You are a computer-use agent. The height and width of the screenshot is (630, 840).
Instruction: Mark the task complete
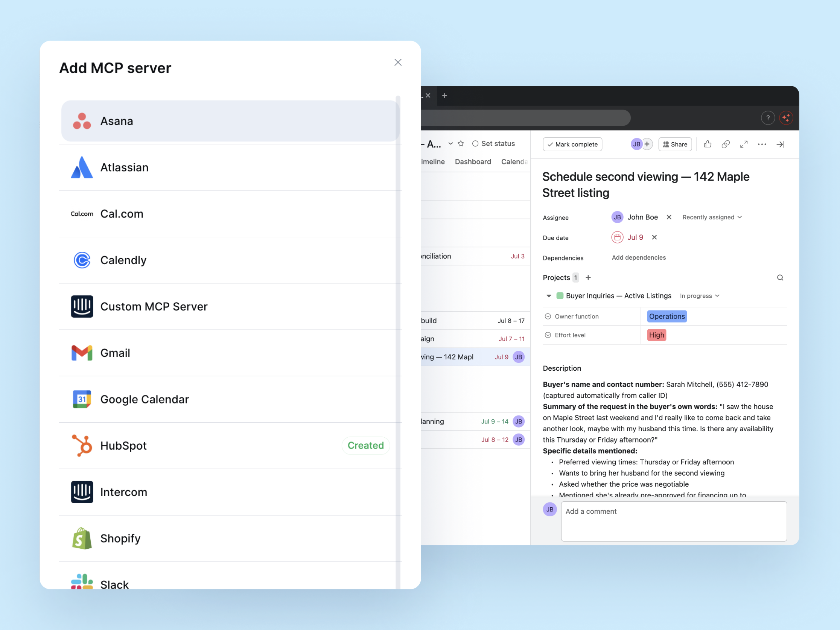572,144
